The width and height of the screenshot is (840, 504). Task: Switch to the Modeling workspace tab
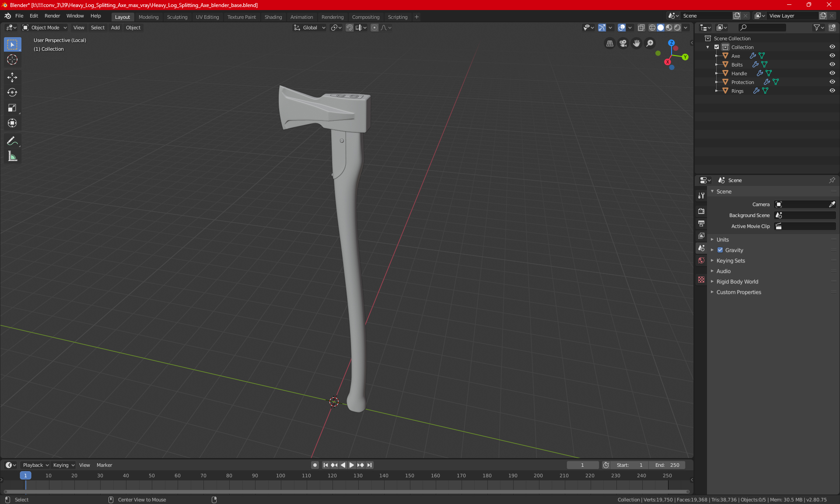(x=148, y=17)
